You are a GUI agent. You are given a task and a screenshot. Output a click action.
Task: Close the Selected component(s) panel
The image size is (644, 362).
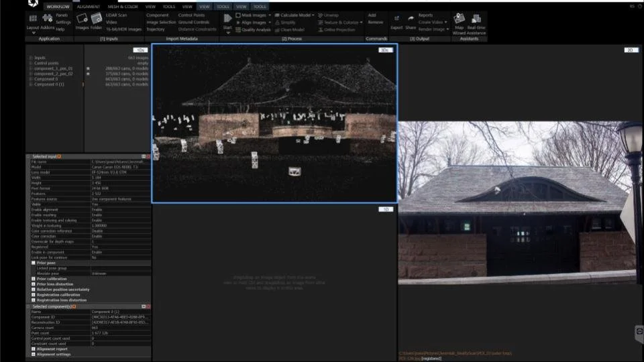click(148, 306)
